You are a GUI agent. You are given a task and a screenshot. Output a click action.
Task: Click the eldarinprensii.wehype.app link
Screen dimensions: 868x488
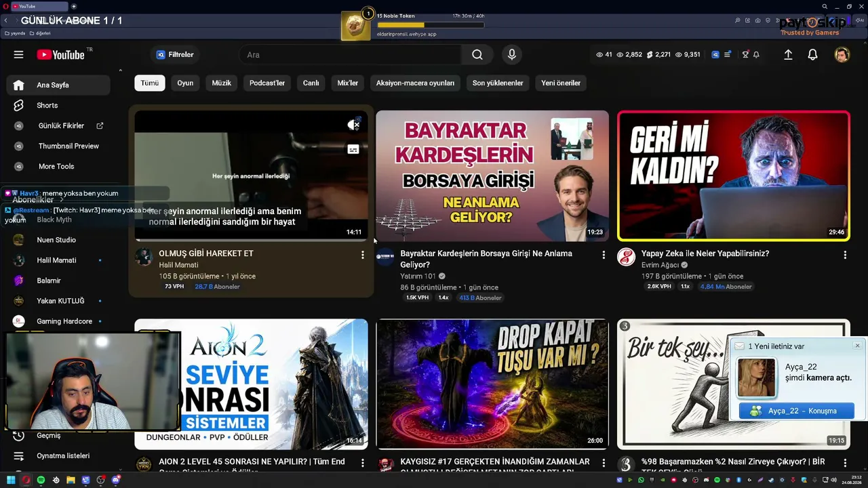tap(406, 34)
